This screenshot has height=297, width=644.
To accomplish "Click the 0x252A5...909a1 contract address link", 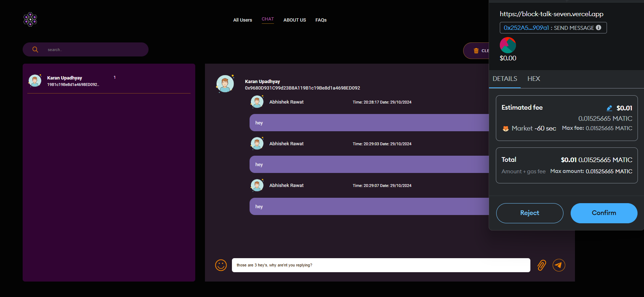I will (x=526, y=28).
